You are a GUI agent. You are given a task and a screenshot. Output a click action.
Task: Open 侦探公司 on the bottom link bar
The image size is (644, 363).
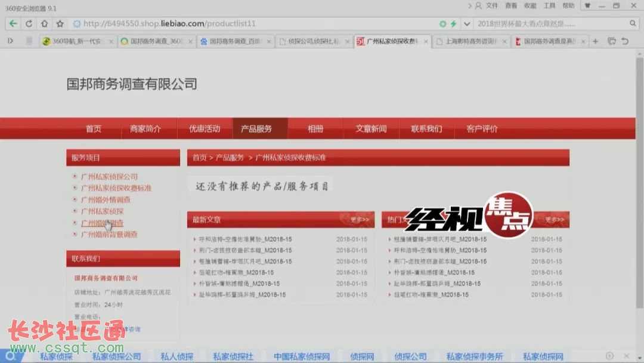[410, 356]
